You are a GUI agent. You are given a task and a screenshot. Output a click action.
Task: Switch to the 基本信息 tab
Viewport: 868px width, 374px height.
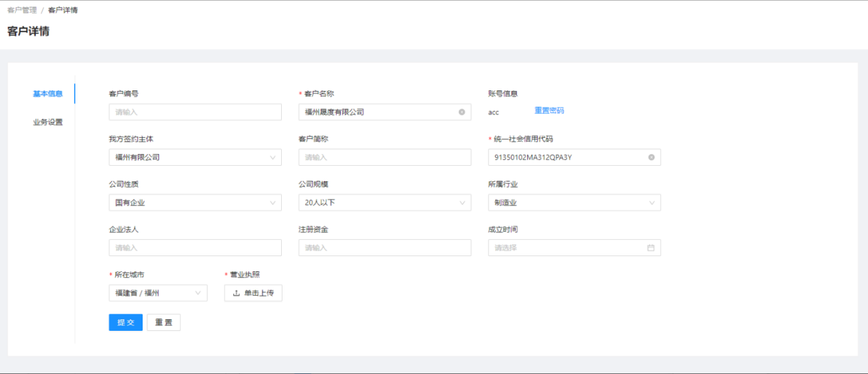coord(48,94)
